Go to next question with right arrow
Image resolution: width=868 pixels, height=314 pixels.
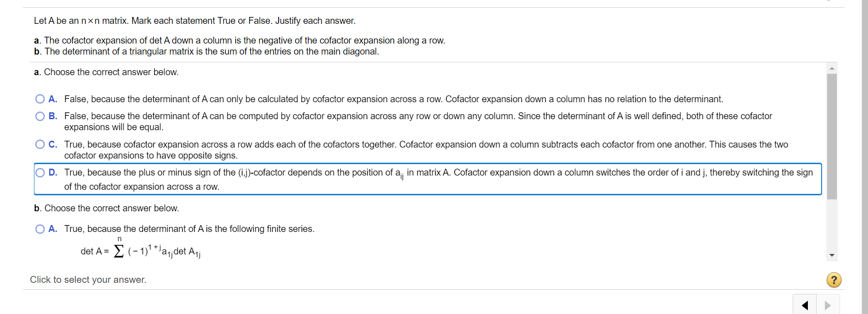828,305
